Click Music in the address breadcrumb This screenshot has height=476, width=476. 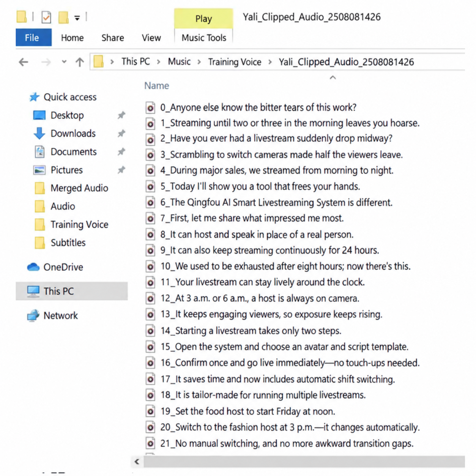[179, 61]
